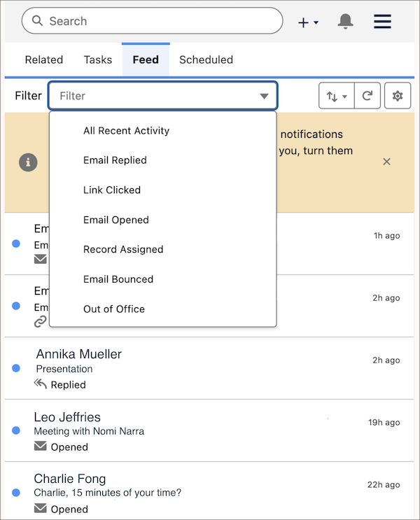Choose Link Clicked filter option

(x=163, y=190)
